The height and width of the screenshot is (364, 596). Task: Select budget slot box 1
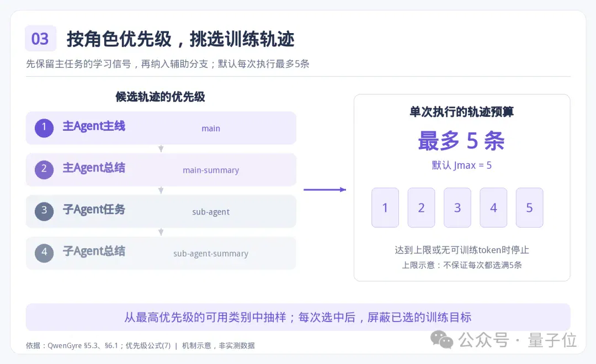tap(385, 207)
